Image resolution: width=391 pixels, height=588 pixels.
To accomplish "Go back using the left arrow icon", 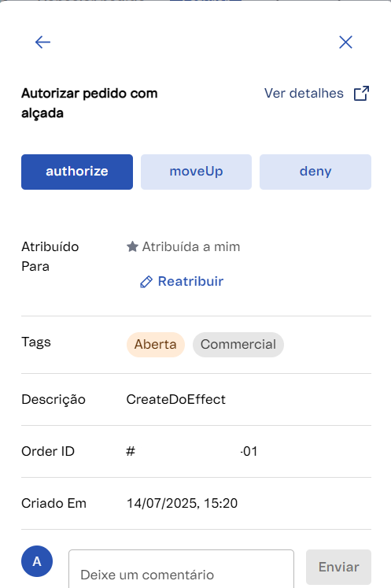I will [42, 42].
